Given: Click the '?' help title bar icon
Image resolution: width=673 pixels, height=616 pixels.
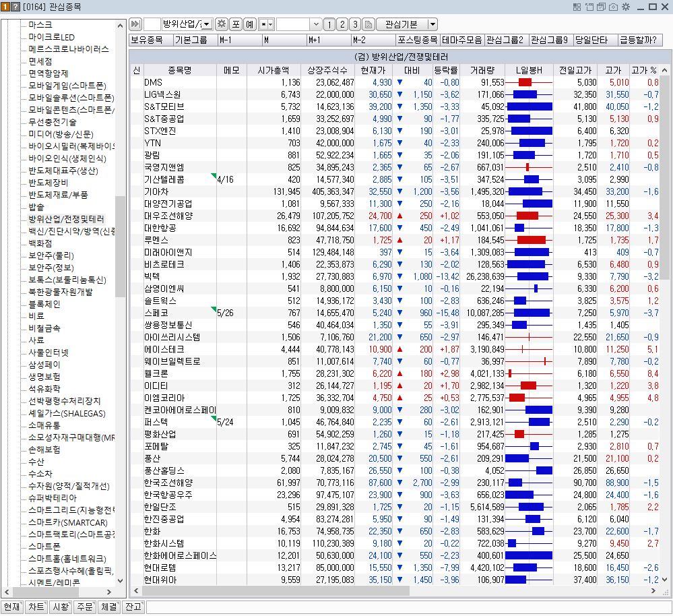Looking at the screenshot, I should [x=15, y=7].
